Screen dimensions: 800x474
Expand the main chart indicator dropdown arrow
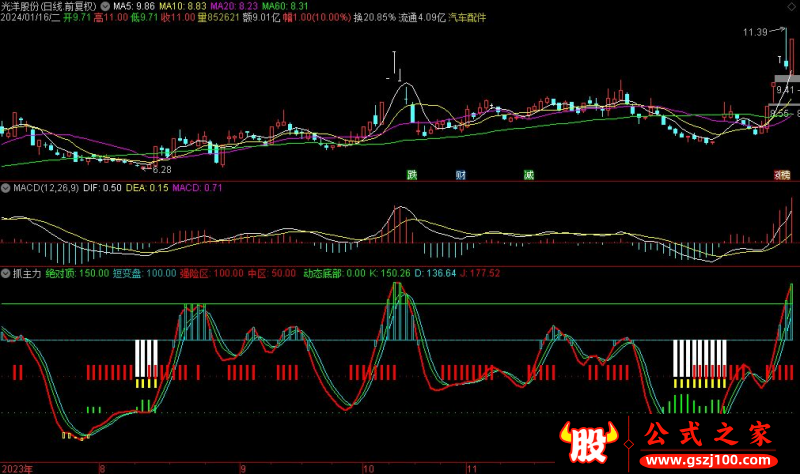[107, 5]
